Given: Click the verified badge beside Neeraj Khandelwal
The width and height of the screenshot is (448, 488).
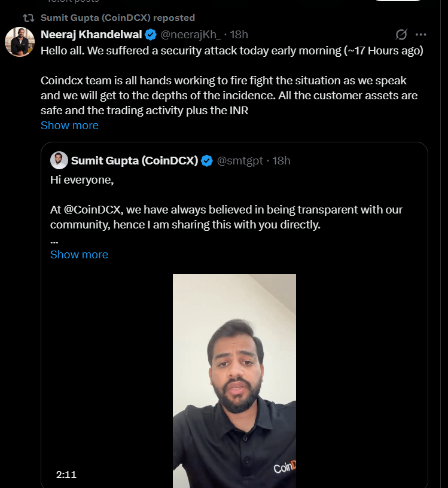Looking at the screenshot, I should click(151, 34).
